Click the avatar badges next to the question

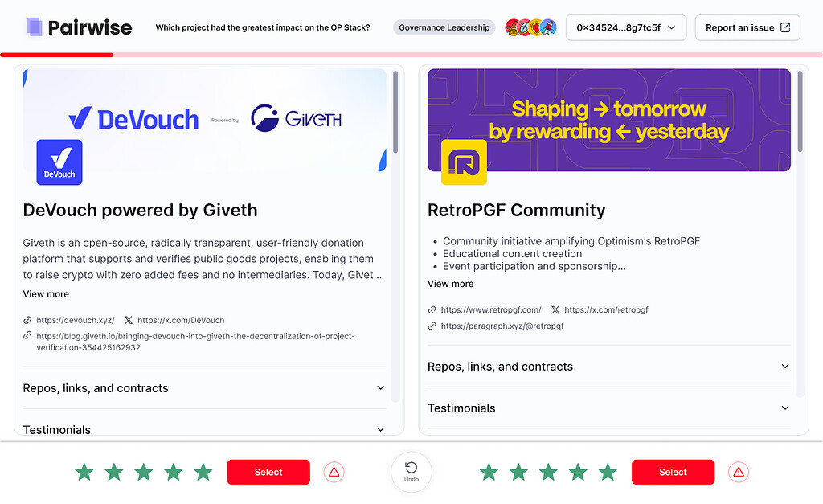pyautogui.click(x=530, y=27)
